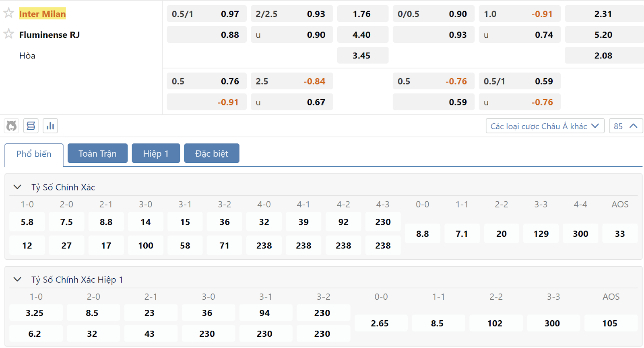Select first-half draw odds 2.08
This screenshot has height=348, width=644.
[604, 56]
